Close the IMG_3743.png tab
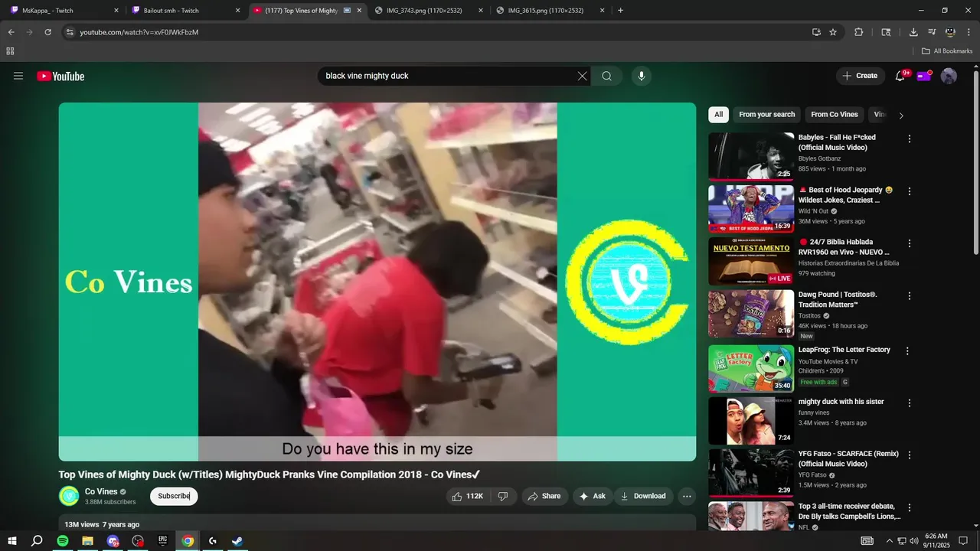The width and height of the screenshot is (980, 551). [x=480, y=11]
